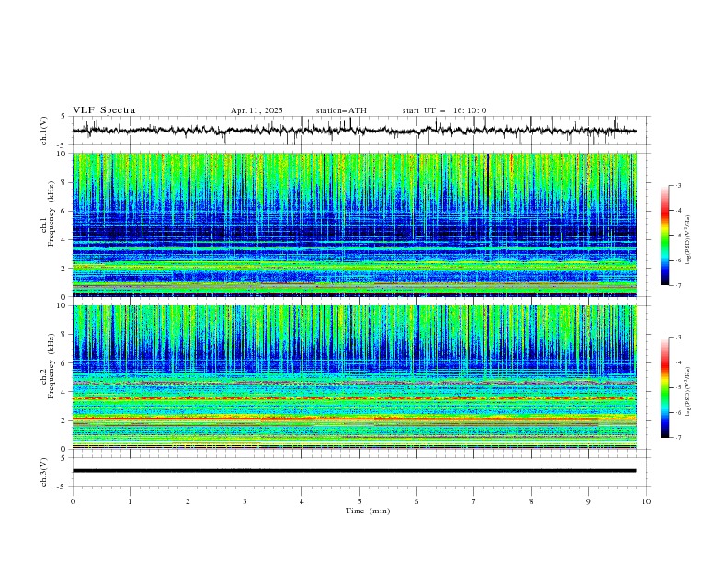
Task: Click the ch.2 spectrogram panel
Action: (355, 377)
